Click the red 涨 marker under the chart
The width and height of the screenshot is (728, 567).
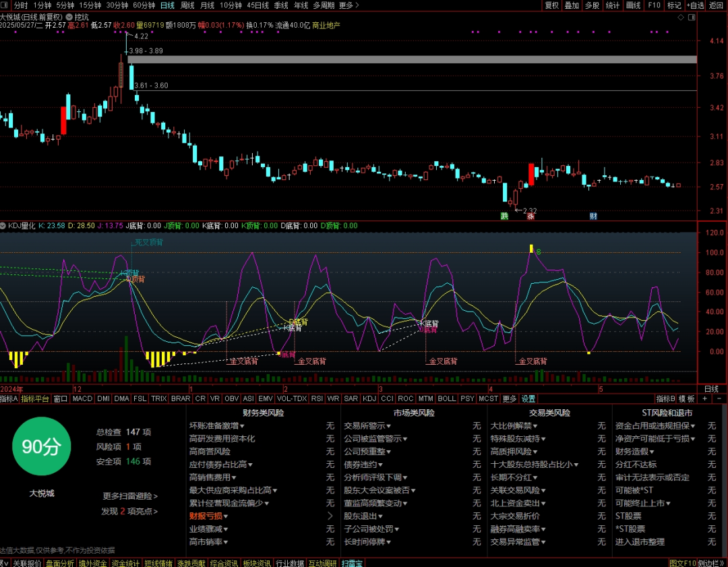coord(530,216)
